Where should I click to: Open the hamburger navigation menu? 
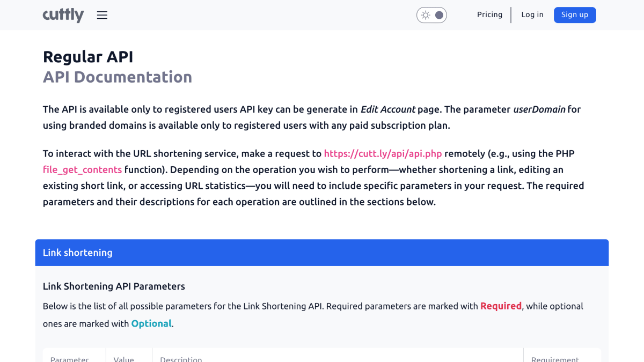point(102,15)
